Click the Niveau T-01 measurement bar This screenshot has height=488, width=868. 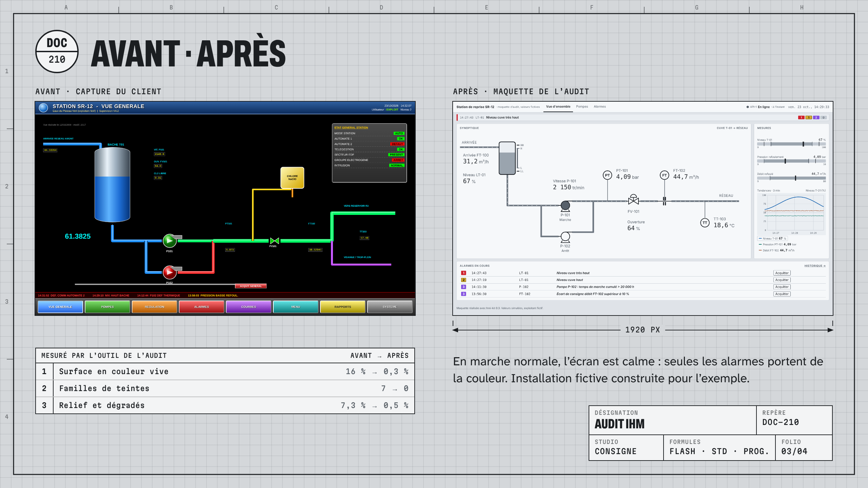click(x=791, y=144)
